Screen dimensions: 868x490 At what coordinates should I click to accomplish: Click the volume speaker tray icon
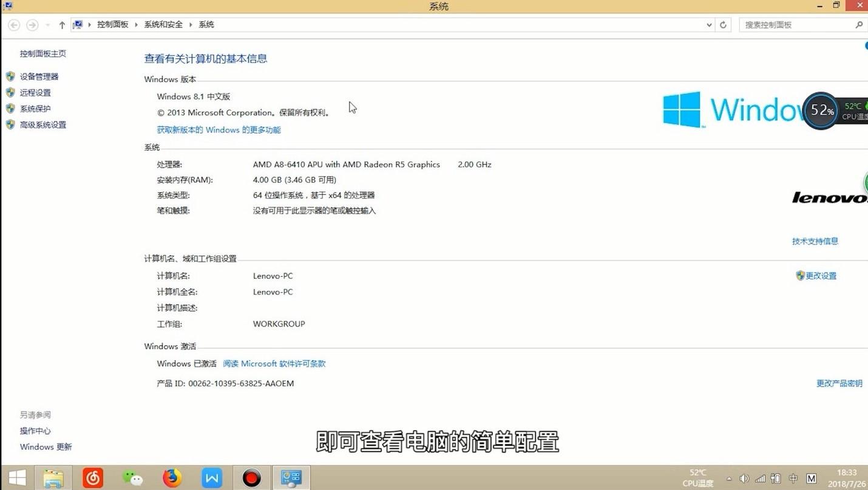[744, 478]
